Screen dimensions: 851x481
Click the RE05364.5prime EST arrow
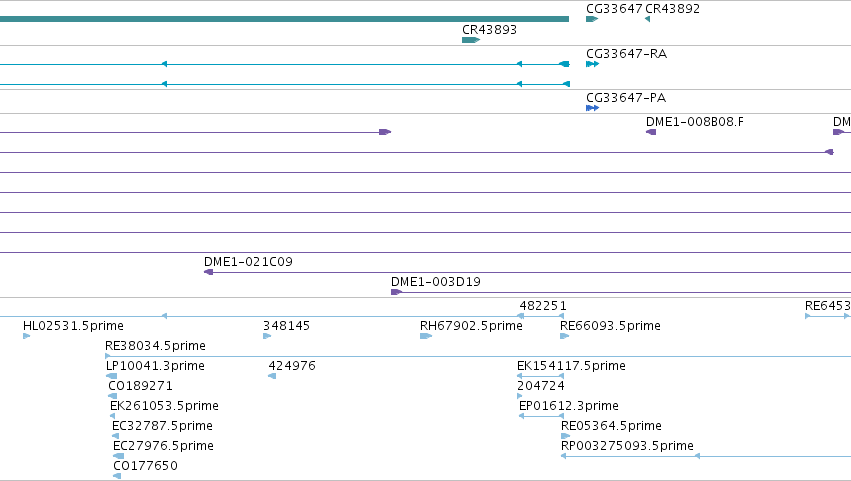(x=566, y=436)
